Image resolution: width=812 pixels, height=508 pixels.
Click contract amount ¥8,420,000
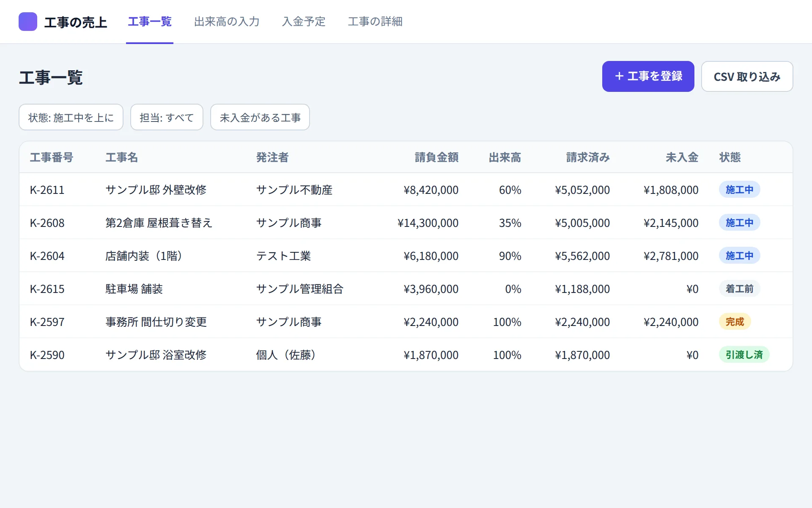pyautogui.click(x=431, y=190)
